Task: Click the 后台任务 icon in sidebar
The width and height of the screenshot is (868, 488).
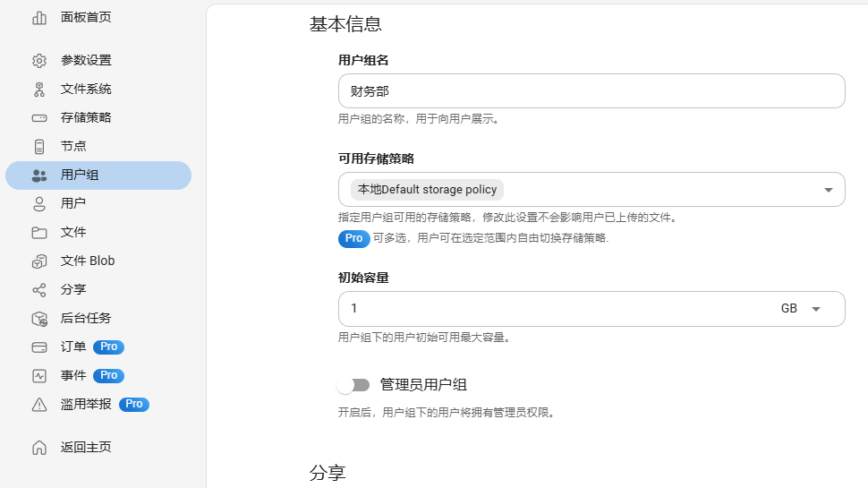Action: [39, 319]
